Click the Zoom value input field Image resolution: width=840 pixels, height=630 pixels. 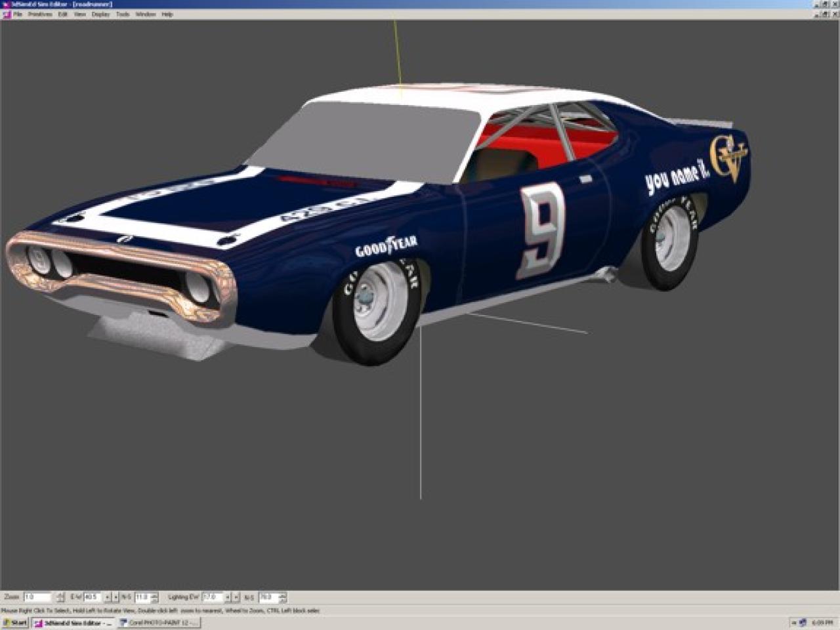click(x=37, y=597)
